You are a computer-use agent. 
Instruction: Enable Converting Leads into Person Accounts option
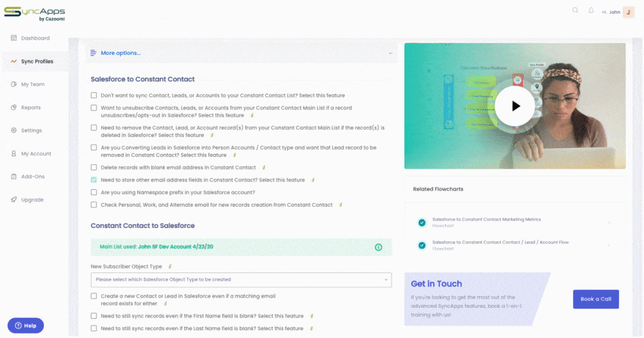click(x=94, y=147)
